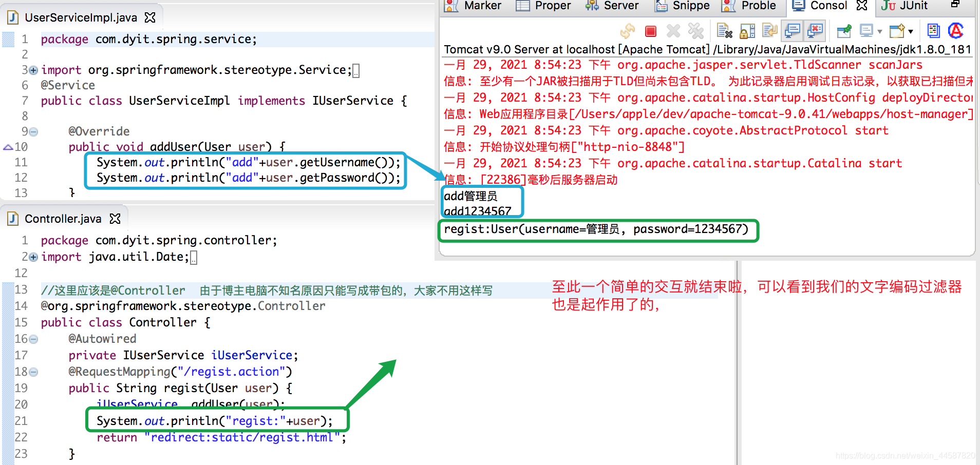This screenshot has width=980, height=465.
Task: Click the Snippe tab icon
Action: [x=661, y=6]
